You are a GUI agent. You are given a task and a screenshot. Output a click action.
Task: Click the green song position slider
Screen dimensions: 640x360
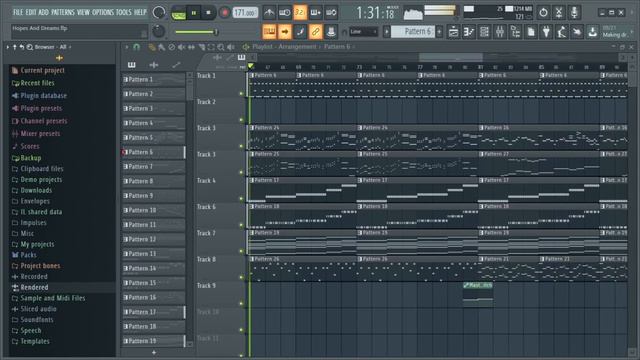tap(196, 32)
